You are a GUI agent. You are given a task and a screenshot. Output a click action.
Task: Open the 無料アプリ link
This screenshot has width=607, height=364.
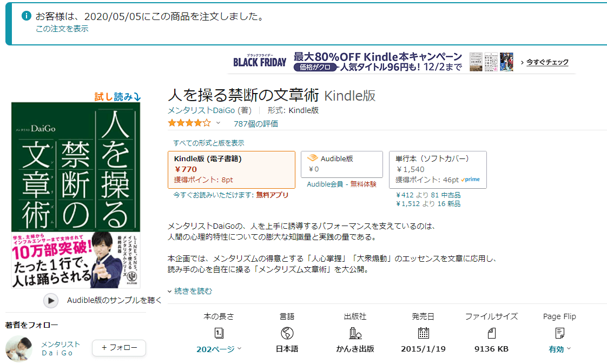click(272, 195)
